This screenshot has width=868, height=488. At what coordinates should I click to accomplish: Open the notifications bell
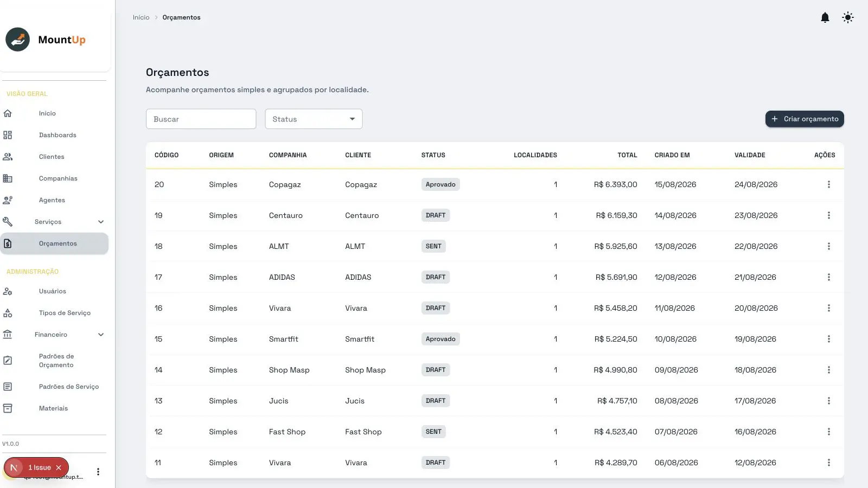click(x=825, y=17)
